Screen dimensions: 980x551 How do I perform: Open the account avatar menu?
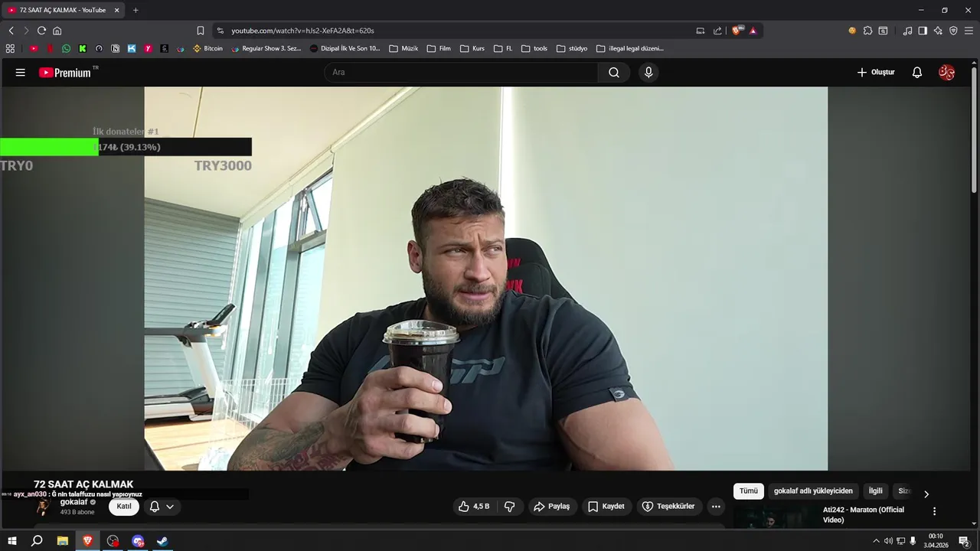(947, 73)
